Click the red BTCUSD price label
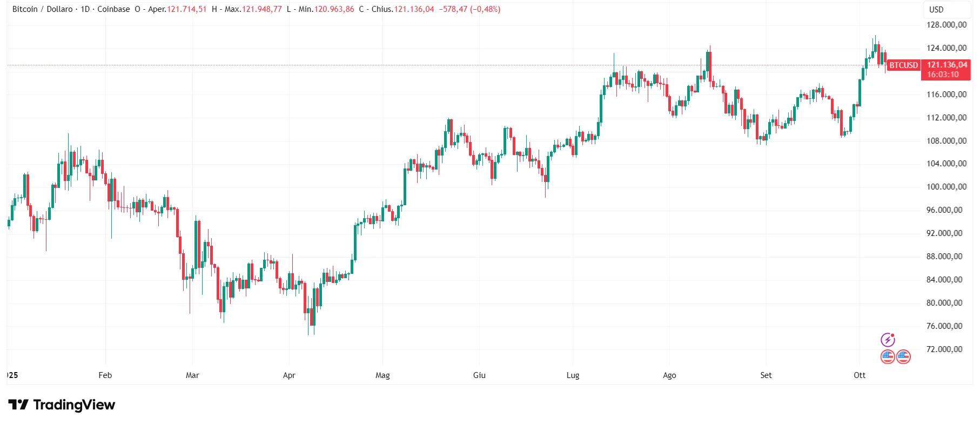The image size is (980, 425). coord(903,65)
